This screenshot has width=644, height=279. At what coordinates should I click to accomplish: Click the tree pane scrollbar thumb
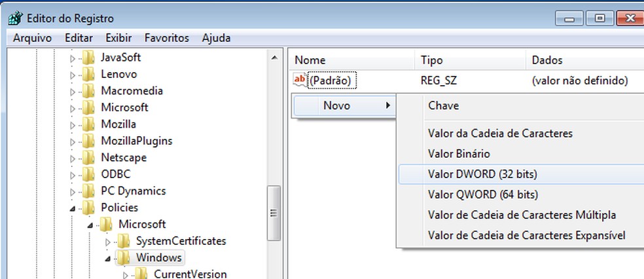(274, 213)
